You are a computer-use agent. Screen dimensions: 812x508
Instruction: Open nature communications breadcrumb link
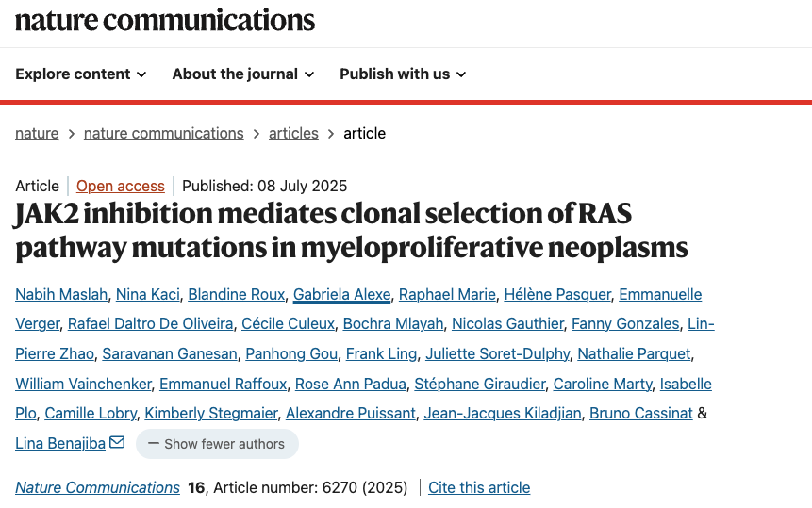pyautogui.click(x=163, y=133)
